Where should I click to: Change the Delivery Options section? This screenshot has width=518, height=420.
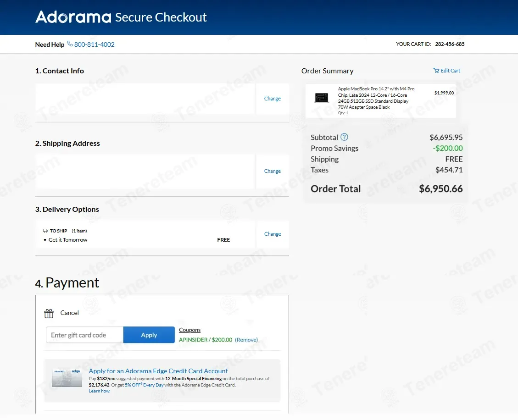click(x=273, y=234)
